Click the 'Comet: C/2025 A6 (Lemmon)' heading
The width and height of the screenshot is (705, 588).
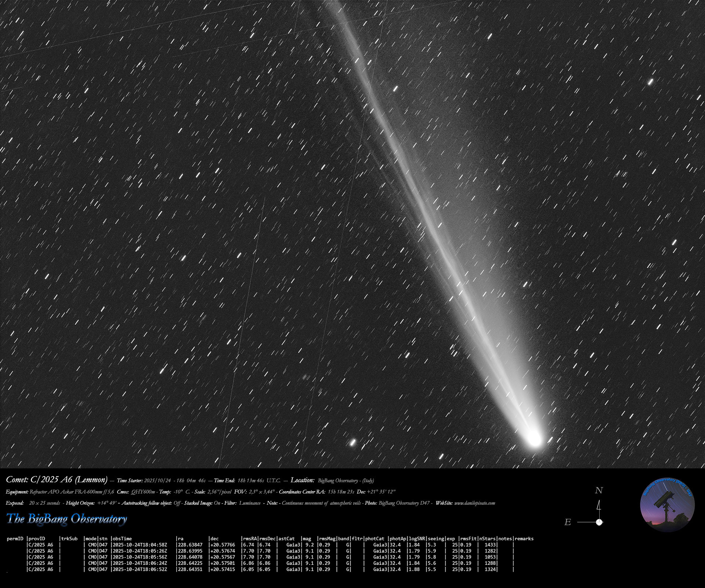click(57, 480)
